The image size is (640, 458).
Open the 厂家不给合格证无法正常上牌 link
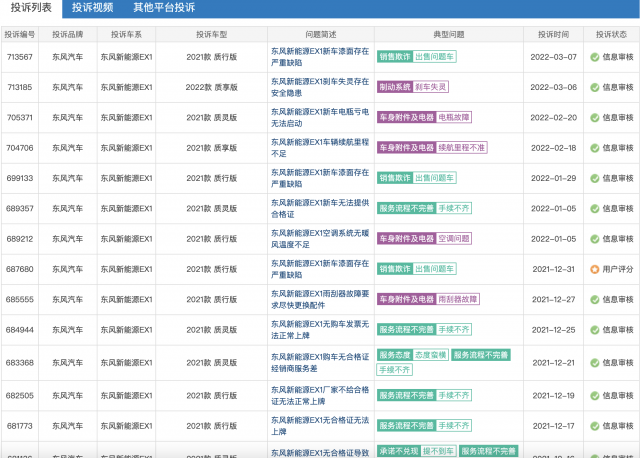point(320,396)
